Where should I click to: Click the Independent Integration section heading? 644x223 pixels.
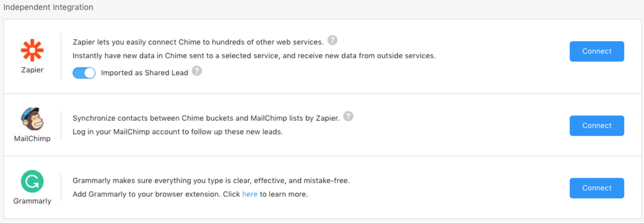point(48,7)
